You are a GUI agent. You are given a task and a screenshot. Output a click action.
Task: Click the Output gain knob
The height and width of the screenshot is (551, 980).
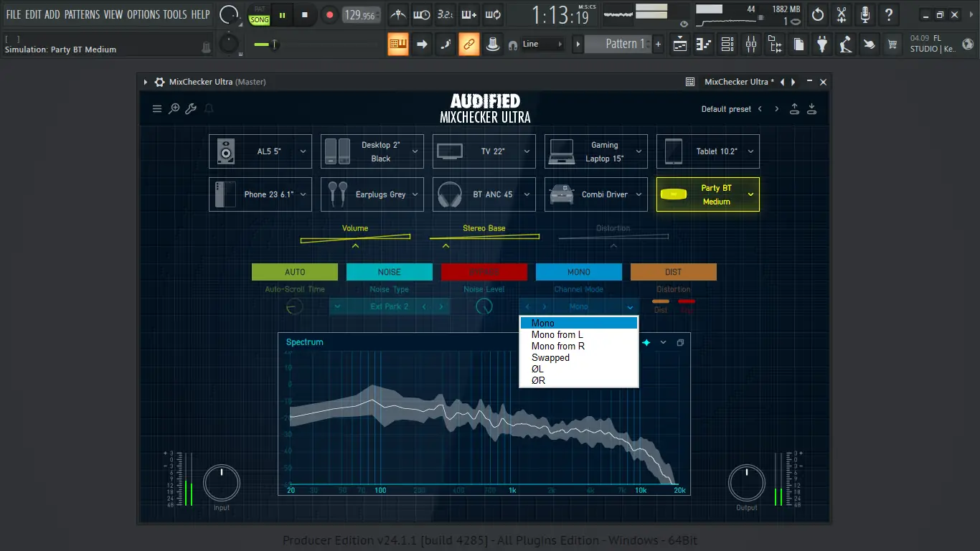point(747,484)
